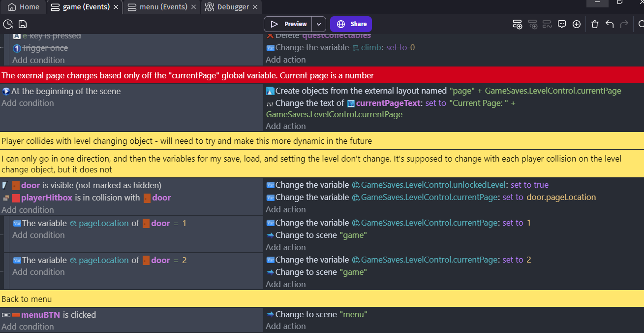Viewport: 644px width, 333px height.
Task: Click the 'pageLocation of door = 2' condition
Action: 99,260
